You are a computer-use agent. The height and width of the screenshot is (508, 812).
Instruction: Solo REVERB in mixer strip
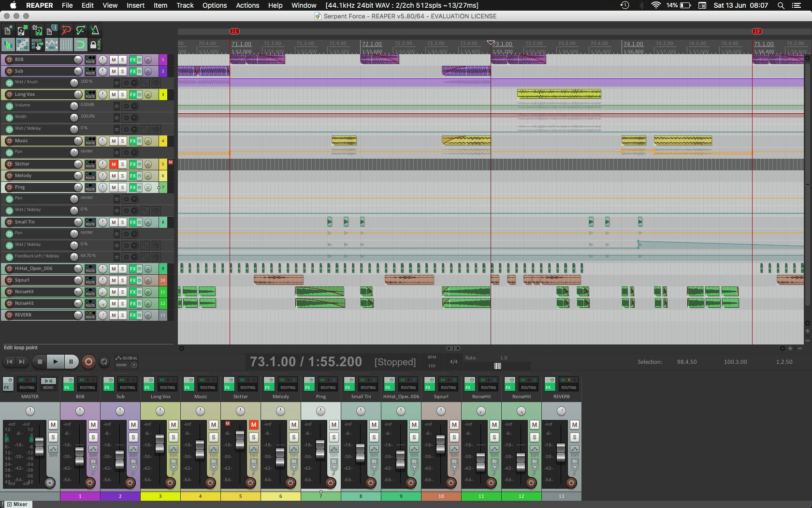(574, 437)
